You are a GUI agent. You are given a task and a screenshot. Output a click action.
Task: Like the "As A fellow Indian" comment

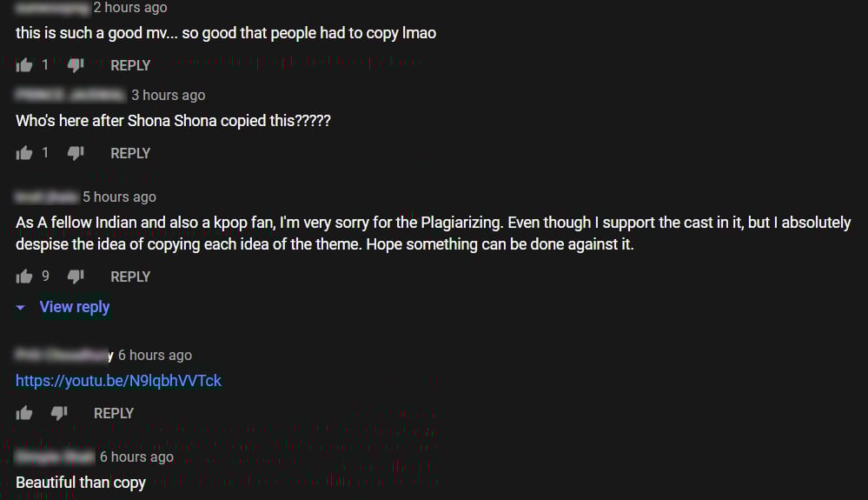pos(24,277)
